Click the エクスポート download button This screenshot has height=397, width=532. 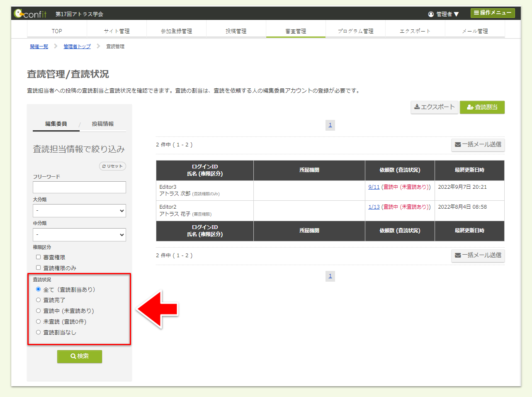pyautogui.click(x=434, y=107)
